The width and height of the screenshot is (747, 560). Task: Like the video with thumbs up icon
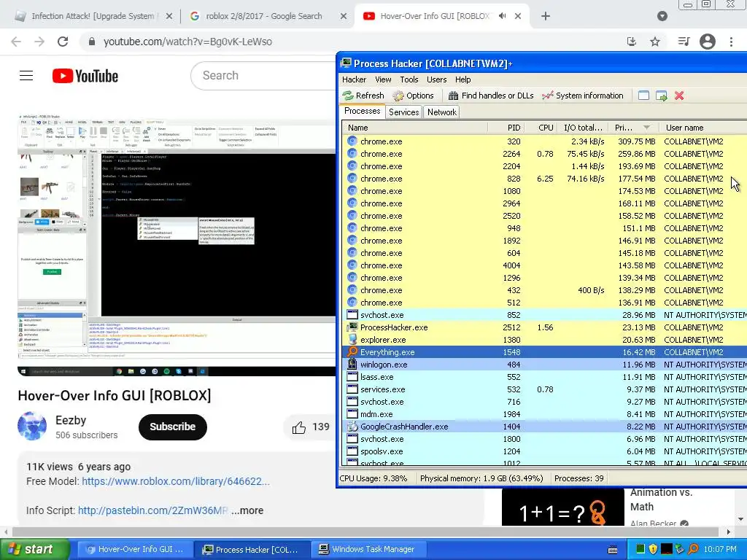[299, 427]
